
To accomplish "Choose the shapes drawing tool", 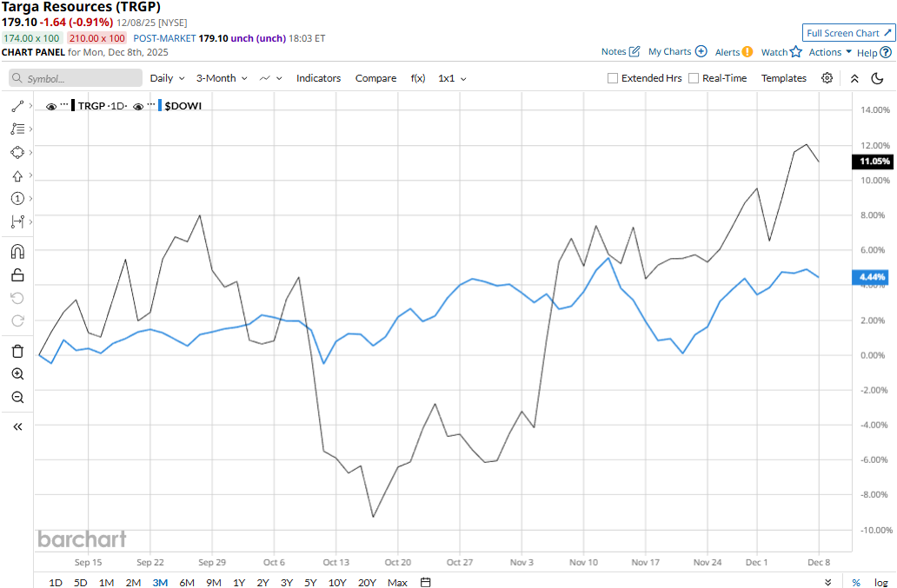I will [x=17, y=153].
